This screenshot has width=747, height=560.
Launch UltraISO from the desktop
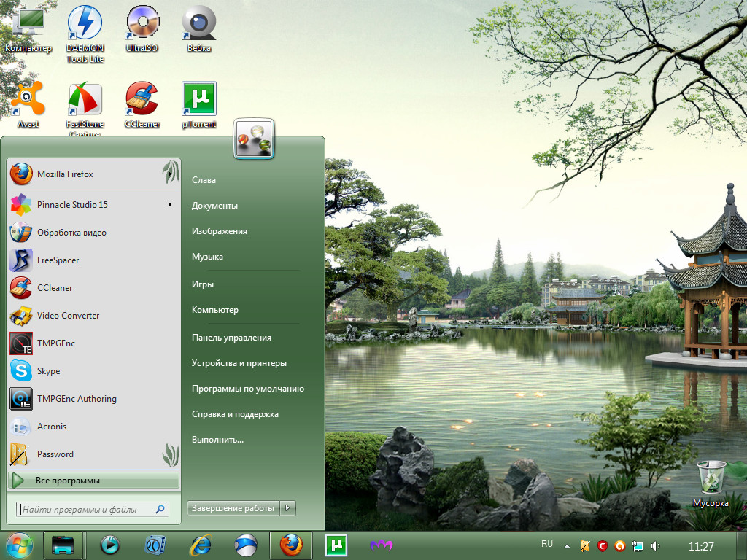142,24
